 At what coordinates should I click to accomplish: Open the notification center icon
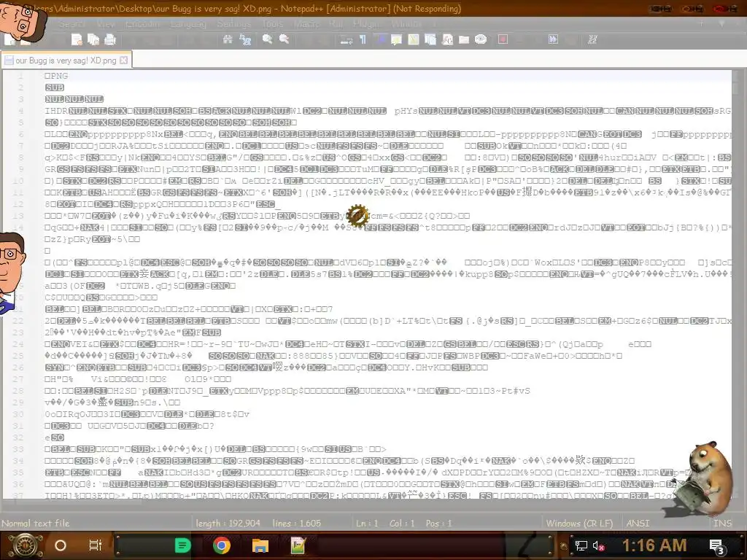point(717,546)
